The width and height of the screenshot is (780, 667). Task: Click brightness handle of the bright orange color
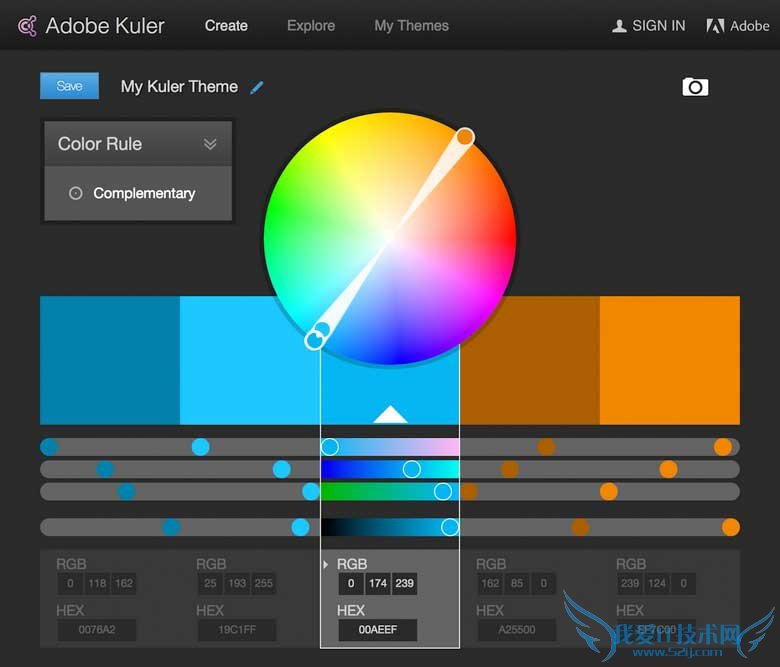pos(730,527)
